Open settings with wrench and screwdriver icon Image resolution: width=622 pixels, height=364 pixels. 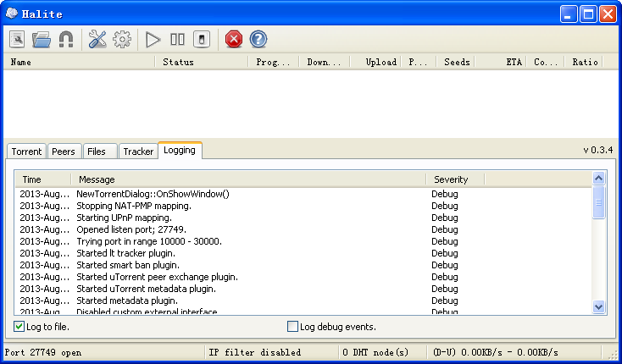97,39
